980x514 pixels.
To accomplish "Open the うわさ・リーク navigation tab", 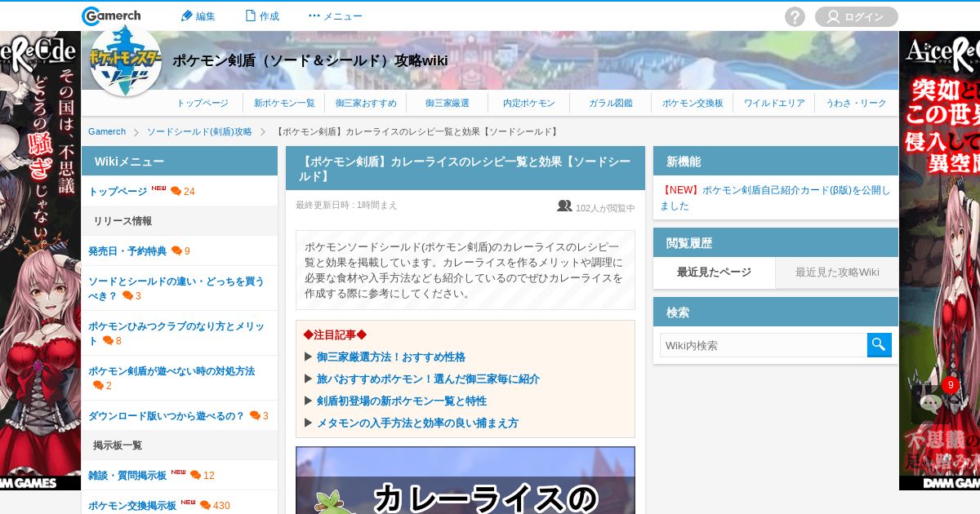I will coord(856,103).
